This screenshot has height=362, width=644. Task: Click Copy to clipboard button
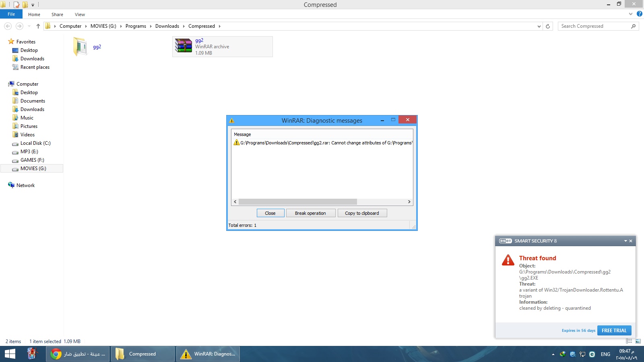[362, 213]
